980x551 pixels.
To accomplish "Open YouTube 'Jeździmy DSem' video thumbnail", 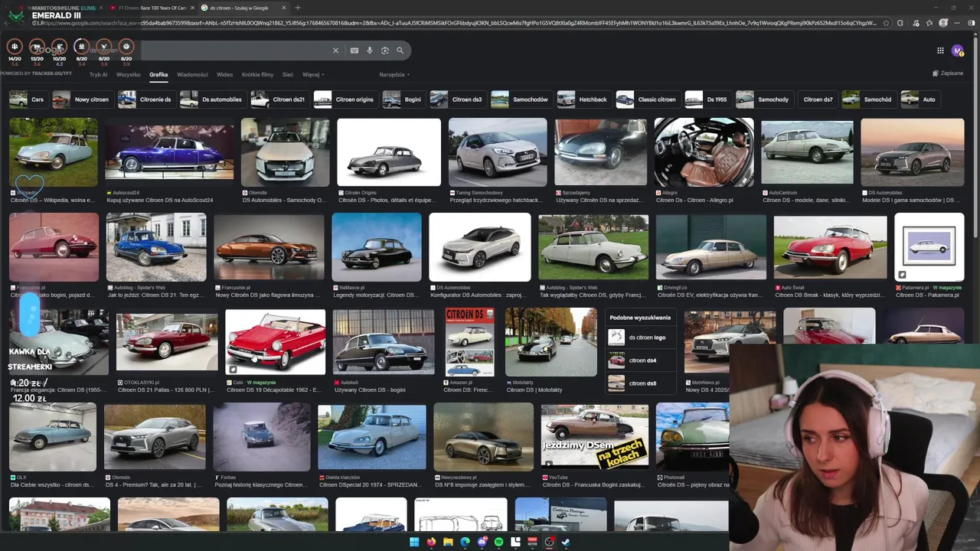I will 595,436.
